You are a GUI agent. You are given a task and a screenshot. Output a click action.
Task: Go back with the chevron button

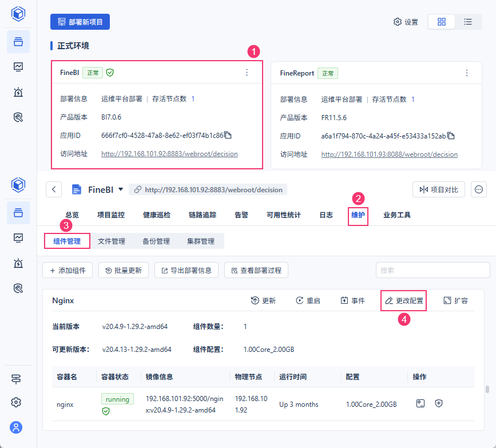click(x=54, y=189)
